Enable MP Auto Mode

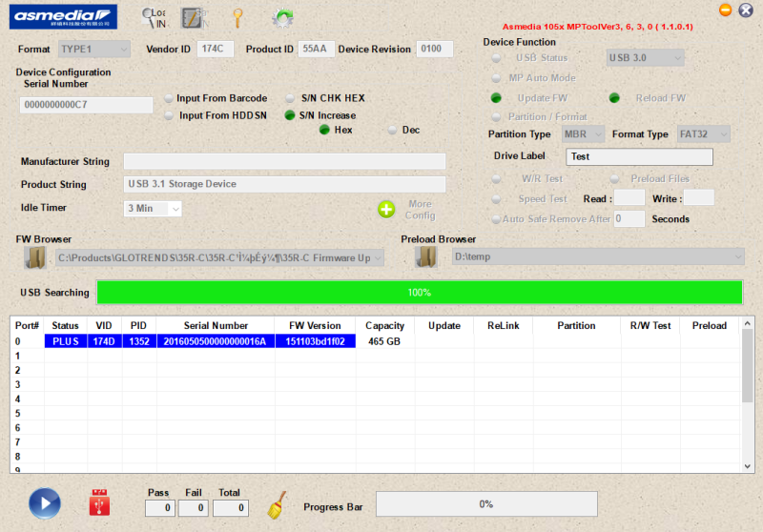(496, 78)
